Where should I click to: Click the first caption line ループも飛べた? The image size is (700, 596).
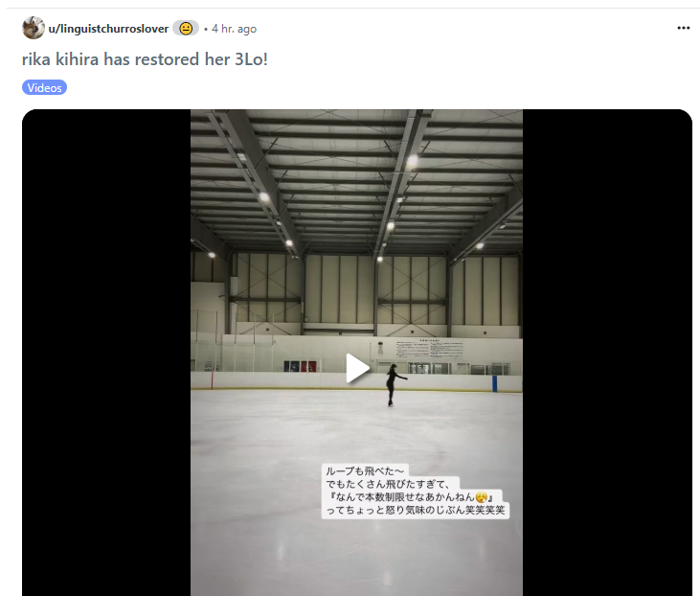tap(365, 470)
